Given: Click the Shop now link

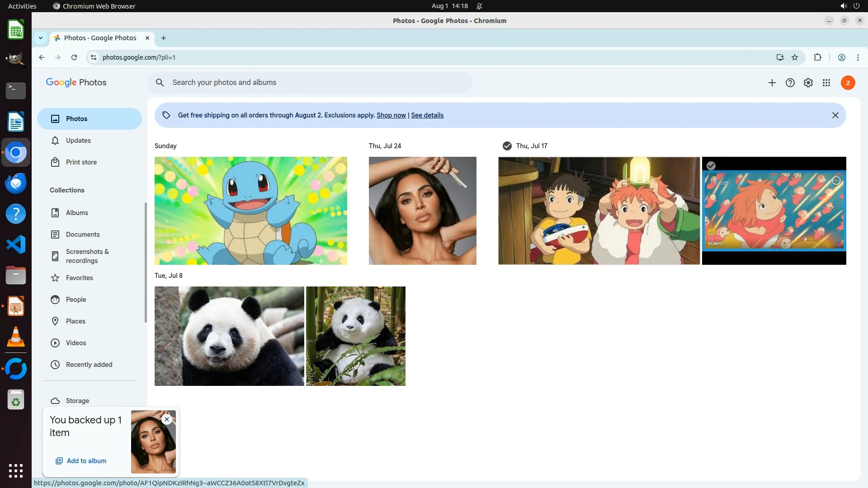Looking at the screenshot, I should tap(391, 115).
